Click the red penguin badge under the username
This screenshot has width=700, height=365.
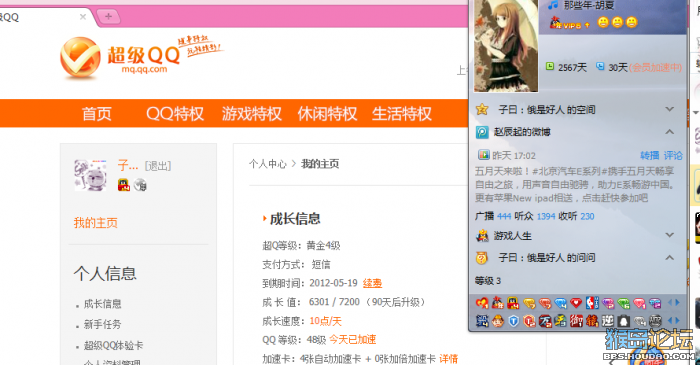click(x=124, y=185)
